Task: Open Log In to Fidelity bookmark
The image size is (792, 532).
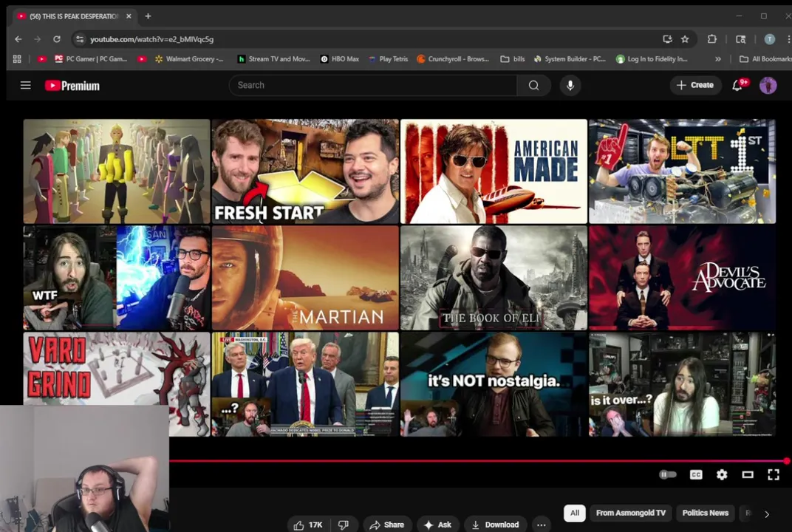Action: point(652,59)
